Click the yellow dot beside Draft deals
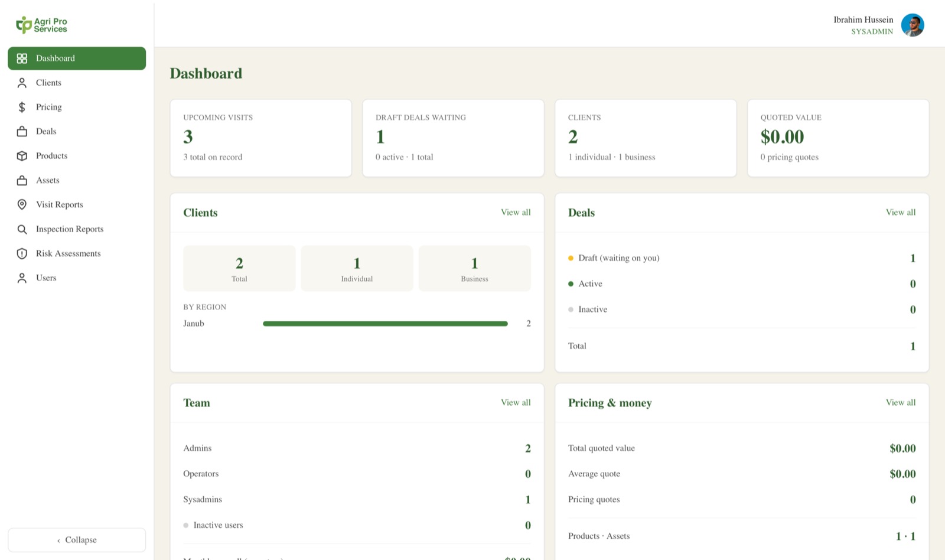The width and height of the screenshot is (945, 560). (571, 258)
